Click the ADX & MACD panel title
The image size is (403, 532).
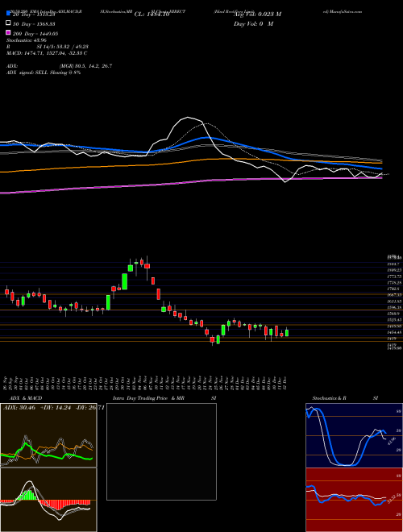[26, 398]
